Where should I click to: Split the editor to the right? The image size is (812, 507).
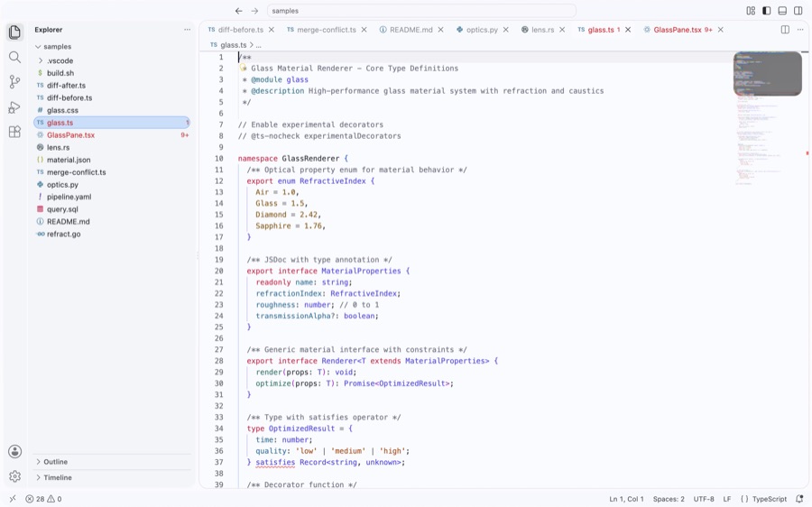[785, 30]
